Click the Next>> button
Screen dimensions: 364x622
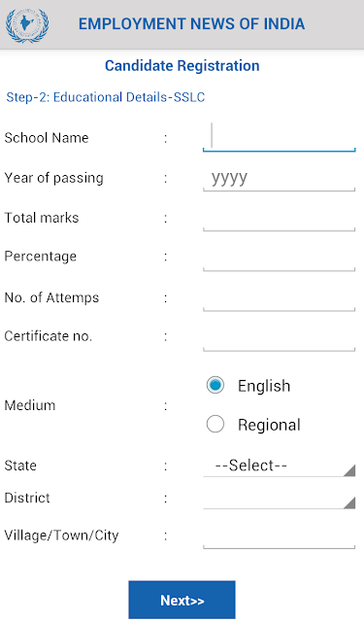182,600
